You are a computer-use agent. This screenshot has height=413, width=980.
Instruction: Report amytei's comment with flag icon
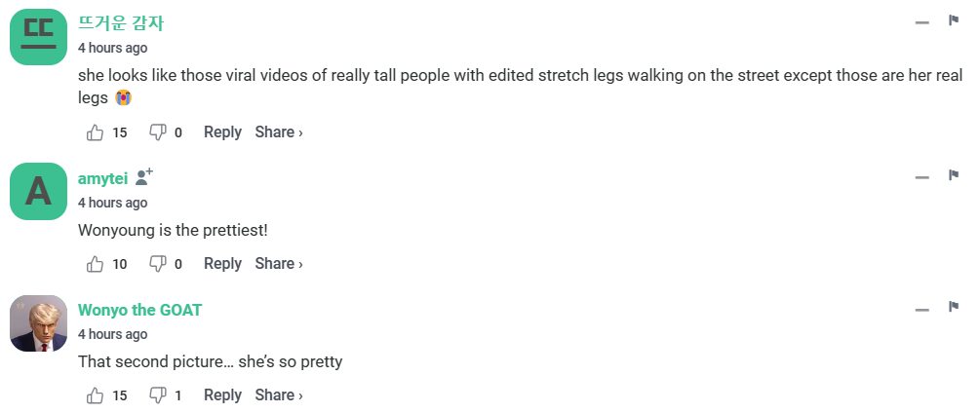pos(954,175)
